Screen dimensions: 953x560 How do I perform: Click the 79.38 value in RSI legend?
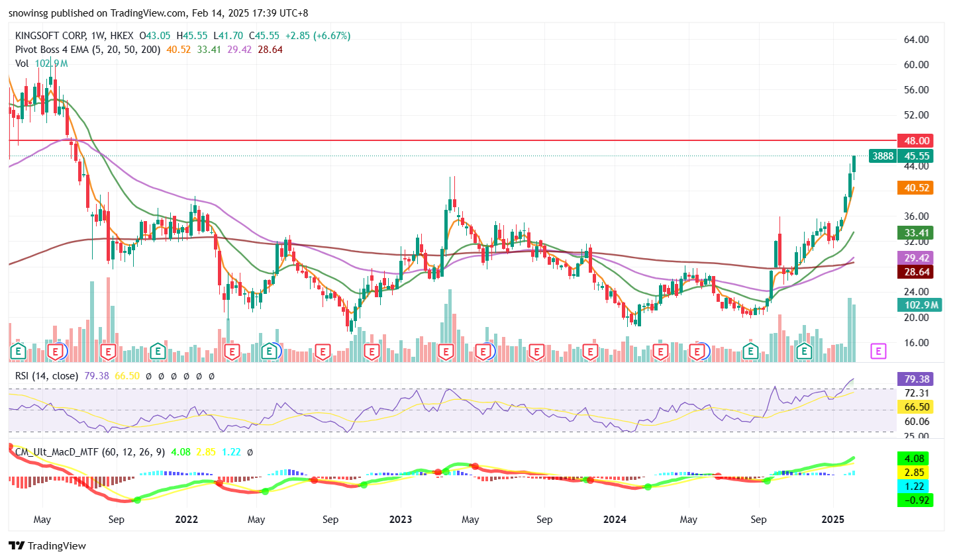pos(97,376)
